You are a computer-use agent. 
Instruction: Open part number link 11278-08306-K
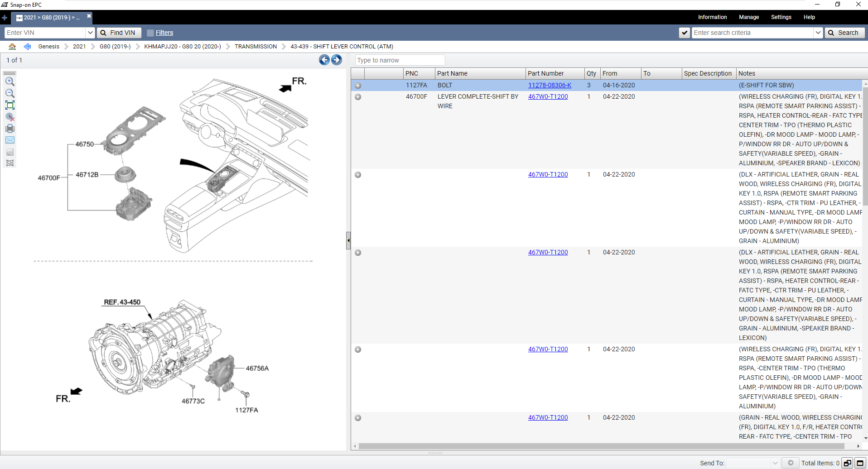[x=550, y=85]
